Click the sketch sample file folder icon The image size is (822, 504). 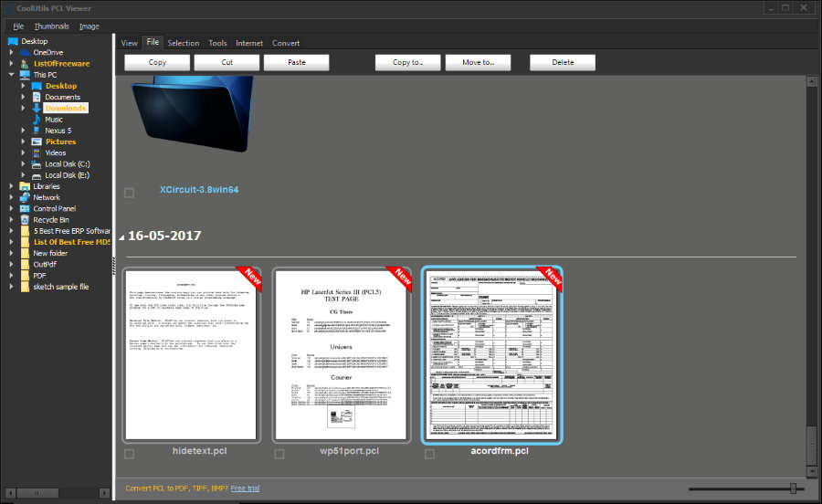25,287
